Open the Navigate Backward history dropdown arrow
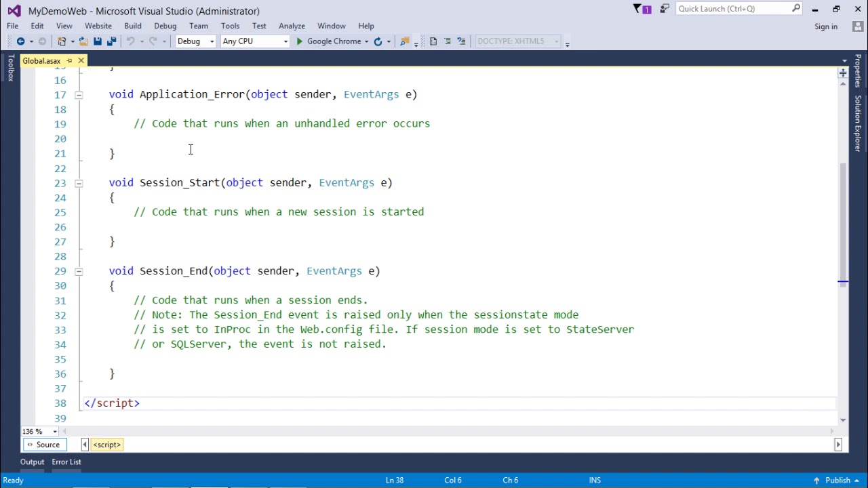 point(31,41)
